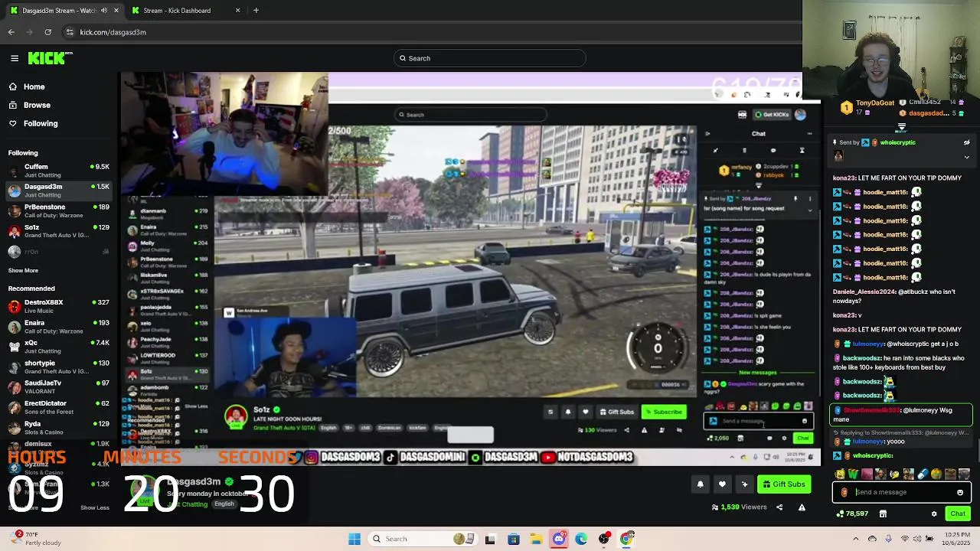Expand the gift leaderboard with the down arrow

click(x=902, y=127)
